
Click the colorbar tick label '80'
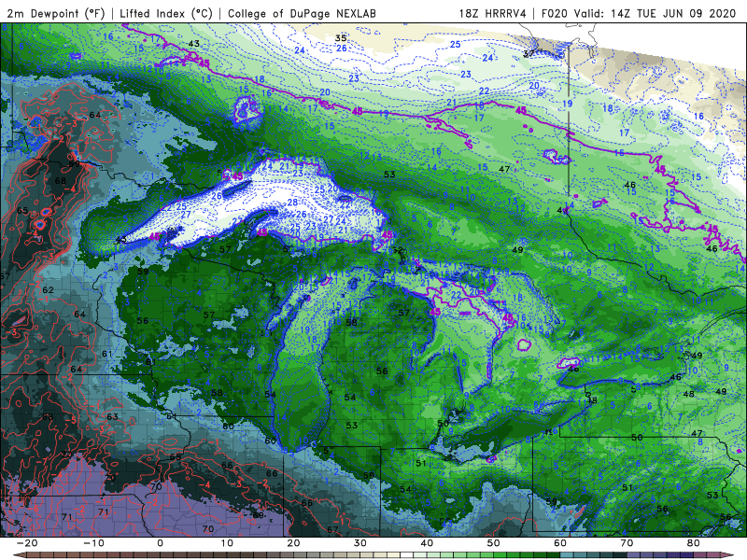point(694,543)
